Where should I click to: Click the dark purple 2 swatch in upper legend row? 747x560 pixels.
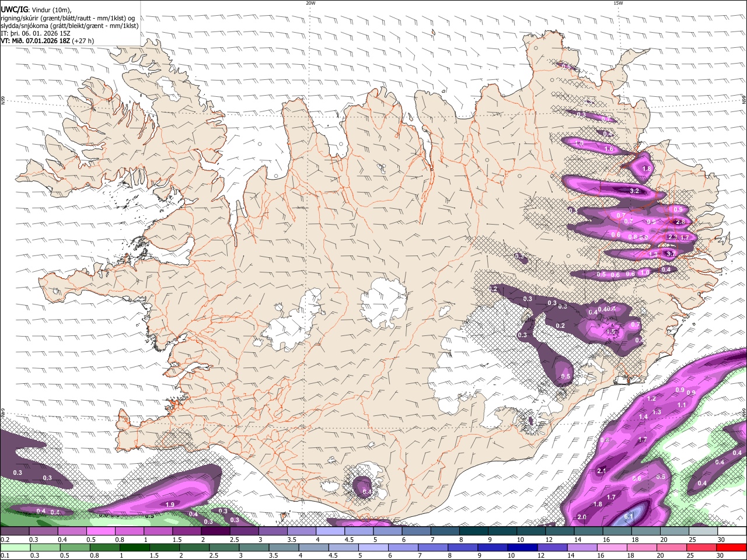click(215, 531)
